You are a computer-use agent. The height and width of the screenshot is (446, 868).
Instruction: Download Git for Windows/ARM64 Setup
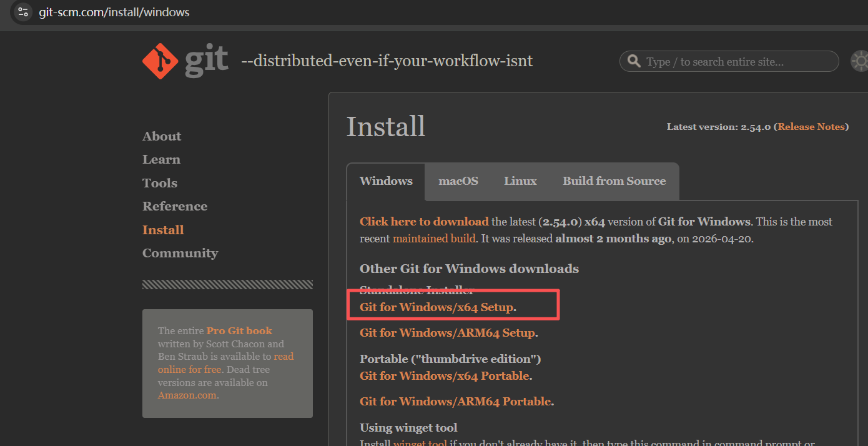448,333
